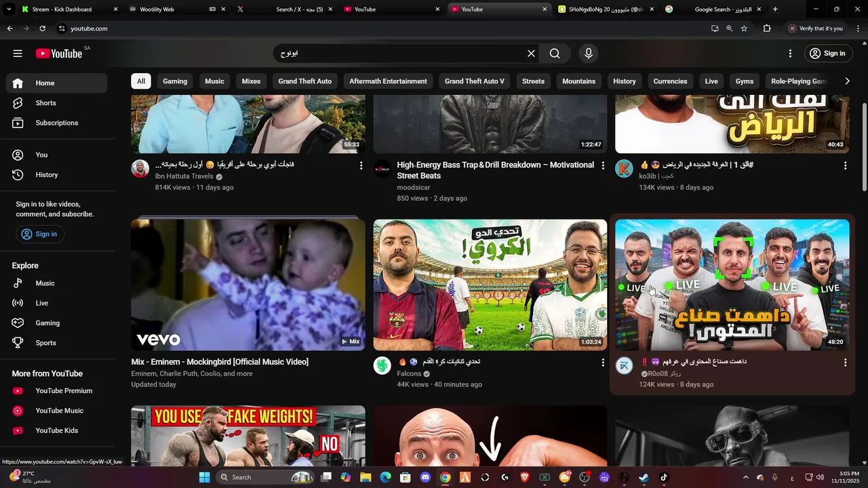
Task: Clear the search box with X icon
Action: (x=532, y=54)
